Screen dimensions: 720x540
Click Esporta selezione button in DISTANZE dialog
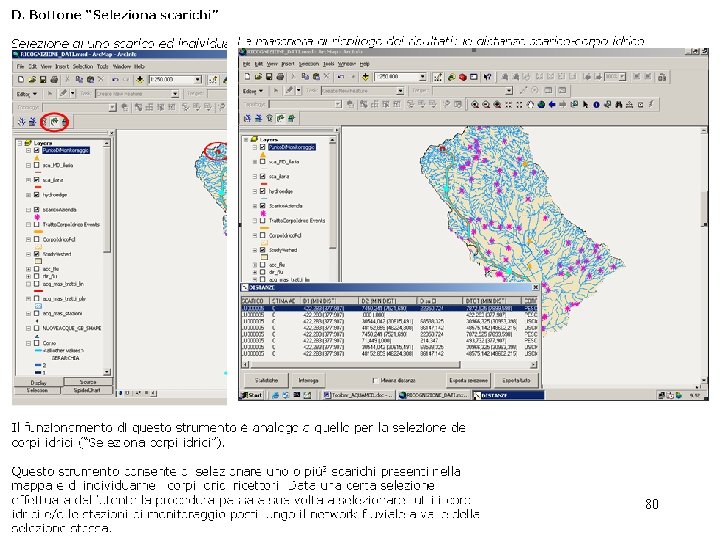pyautogui.click(x=468, y=380)
